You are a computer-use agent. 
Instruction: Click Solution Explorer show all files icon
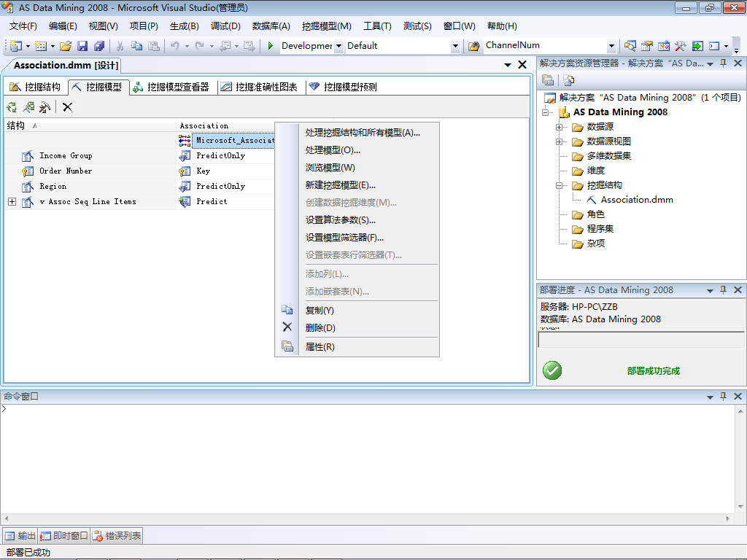click(568, 80)
